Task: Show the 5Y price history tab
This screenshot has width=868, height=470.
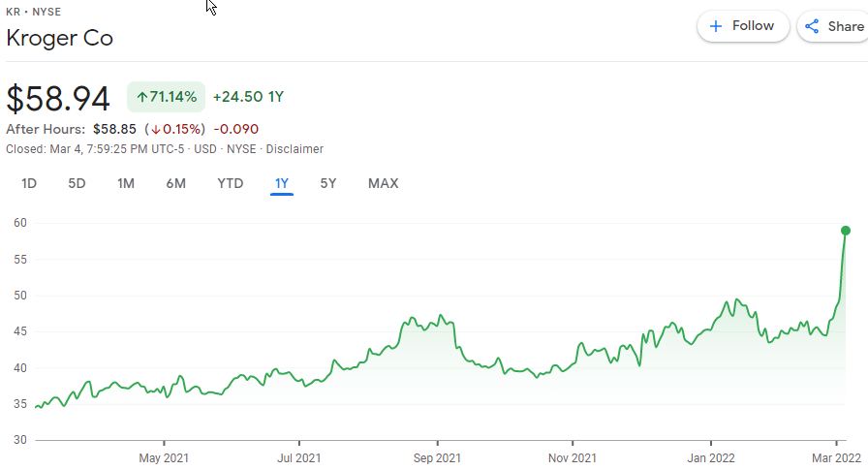Action: coord(328,183)
